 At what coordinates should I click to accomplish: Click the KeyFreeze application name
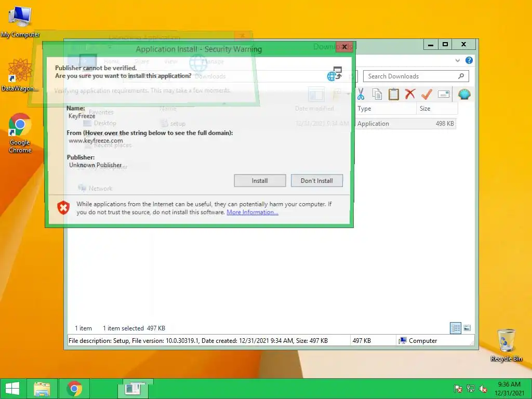pos(82,116)
